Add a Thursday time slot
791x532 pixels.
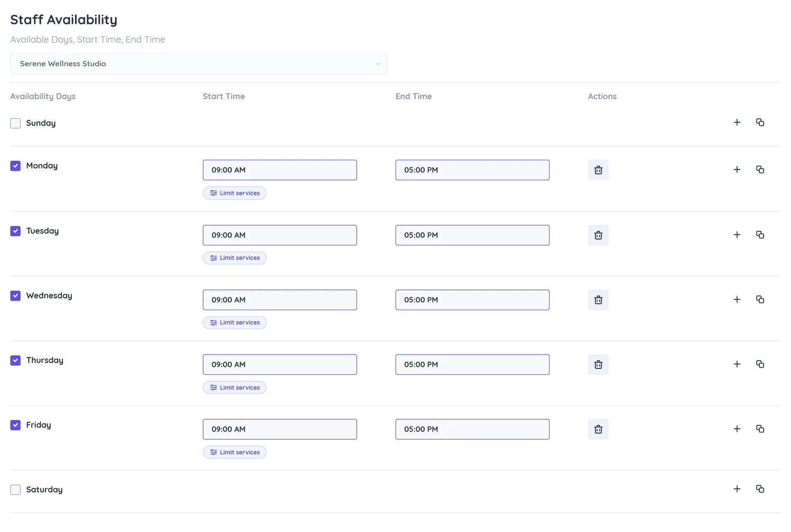[x=737, y=364]
